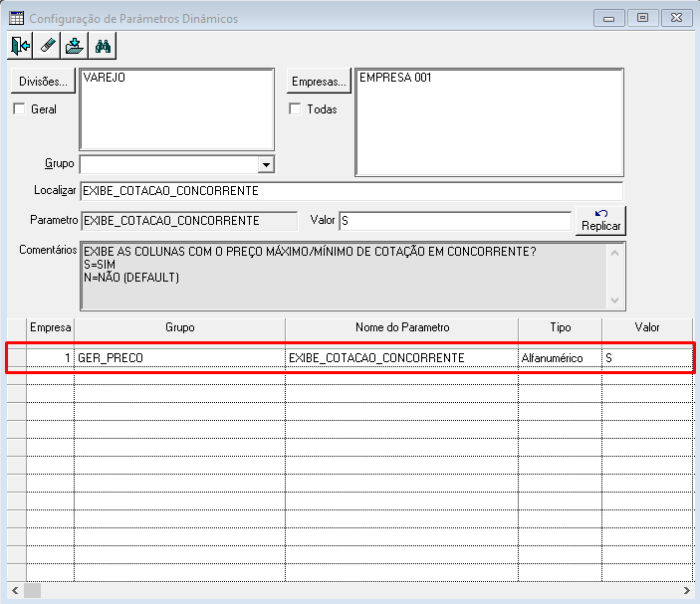The image size is (700, 604).
Task: Click into the Localizar search field
Action: pyautogui.click(x=351, y=191)
